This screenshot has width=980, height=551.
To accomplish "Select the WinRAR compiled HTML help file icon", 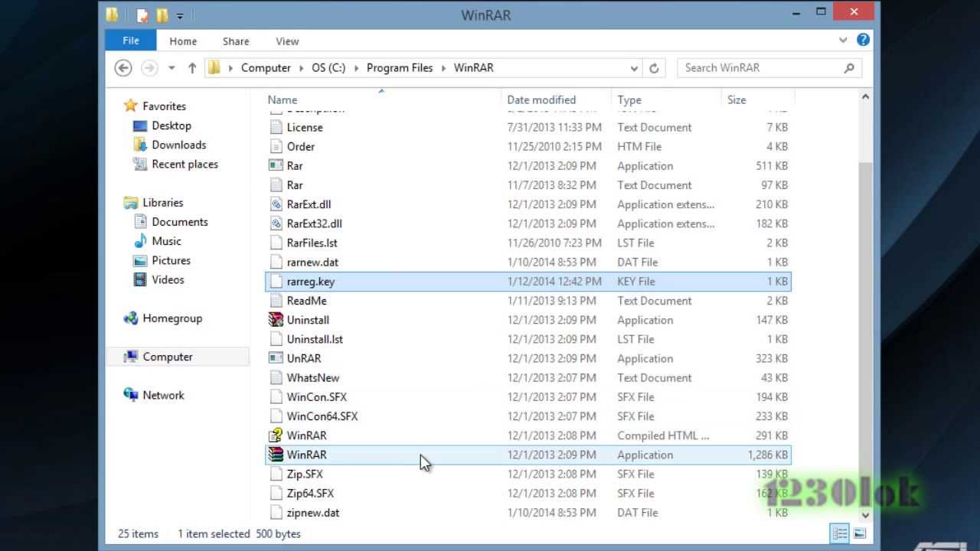I will pyautogui.click(x=276, y=435).
